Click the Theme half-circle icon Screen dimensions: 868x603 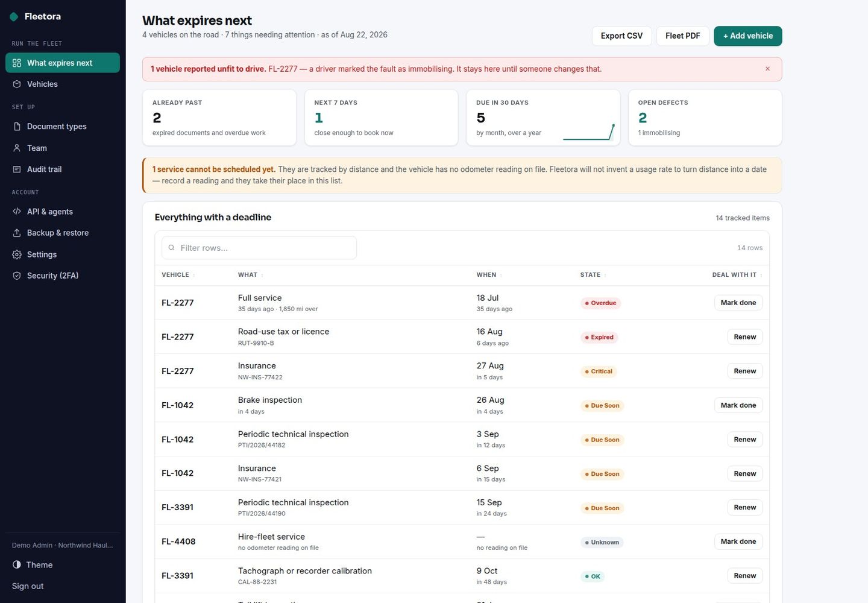(x=17, y=565)
